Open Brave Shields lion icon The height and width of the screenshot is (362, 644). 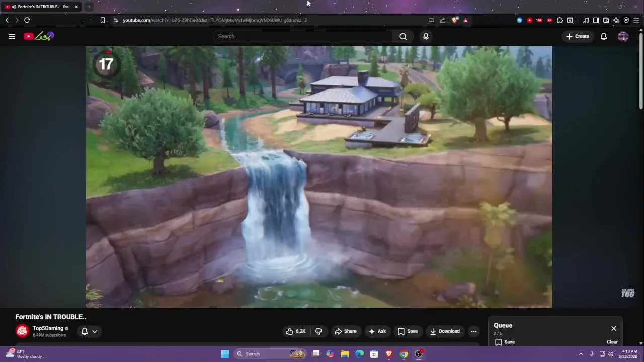[x=456, y=20]
